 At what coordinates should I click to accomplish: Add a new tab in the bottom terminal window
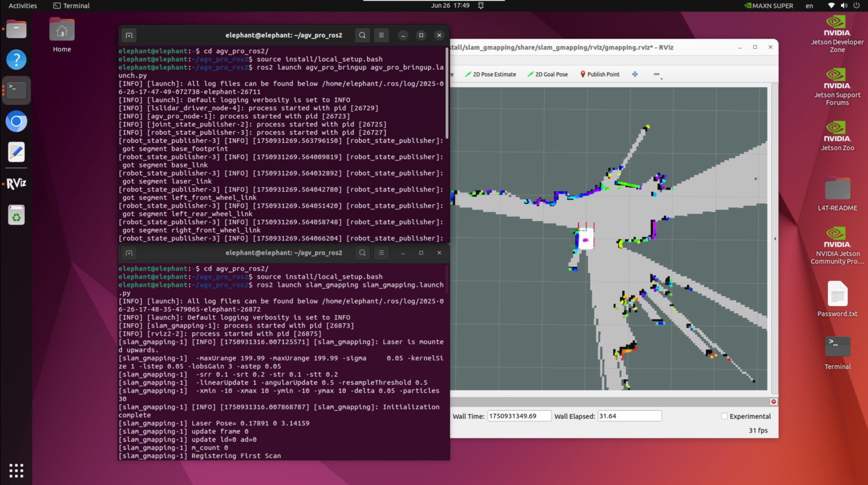(x=129, y=253)
